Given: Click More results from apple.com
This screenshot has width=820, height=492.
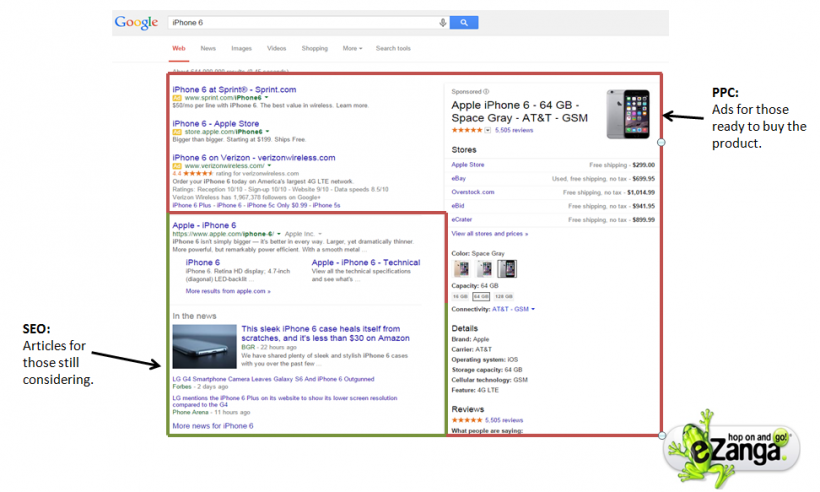Looking at the screenshot, I should [228, 291].
